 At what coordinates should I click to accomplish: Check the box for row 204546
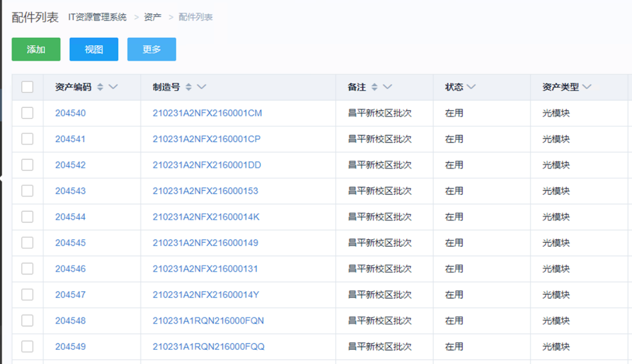tap(27, 269)
